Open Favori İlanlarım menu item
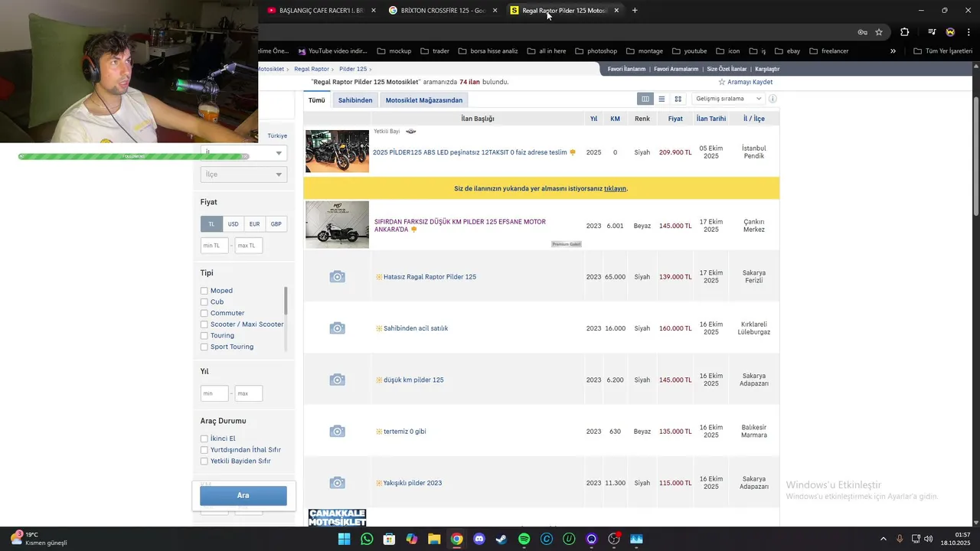 coord(626,69)
